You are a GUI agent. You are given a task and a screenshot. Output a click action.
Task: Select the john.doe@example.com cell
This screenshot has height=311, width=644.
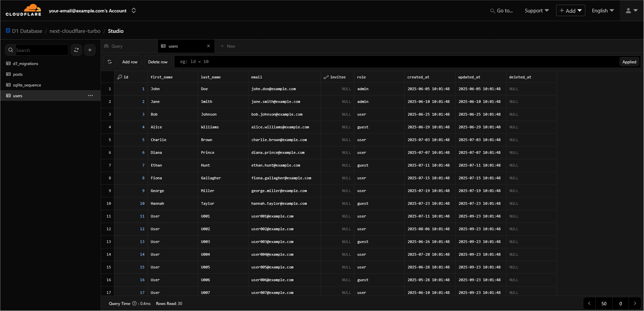coord(284,89)
